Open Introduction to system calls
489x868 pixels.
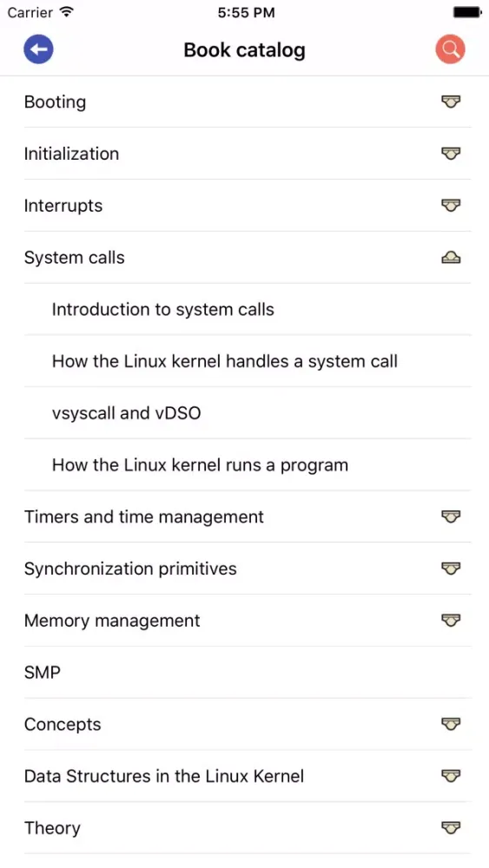point(162,310)
